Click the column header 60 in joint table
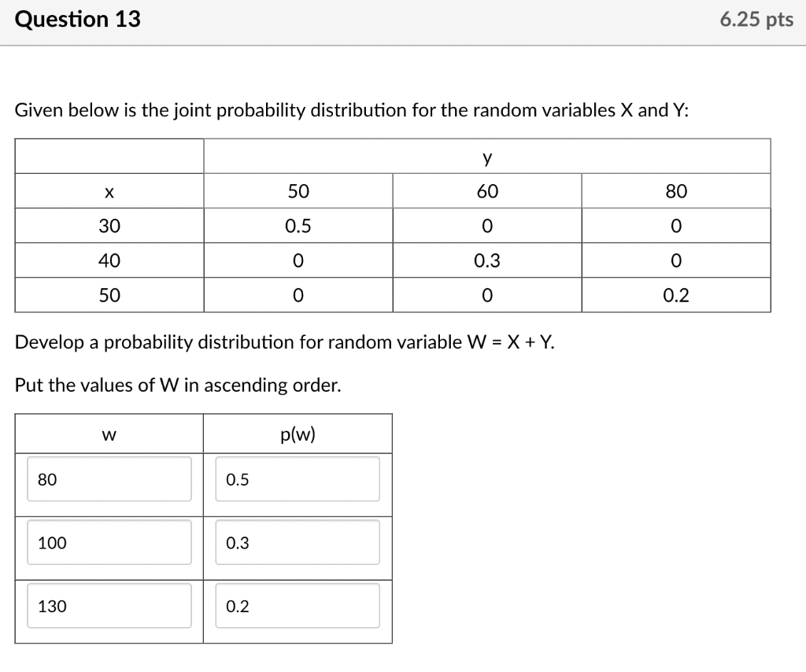The image size is (806, 672). click(x=486, y=190)
